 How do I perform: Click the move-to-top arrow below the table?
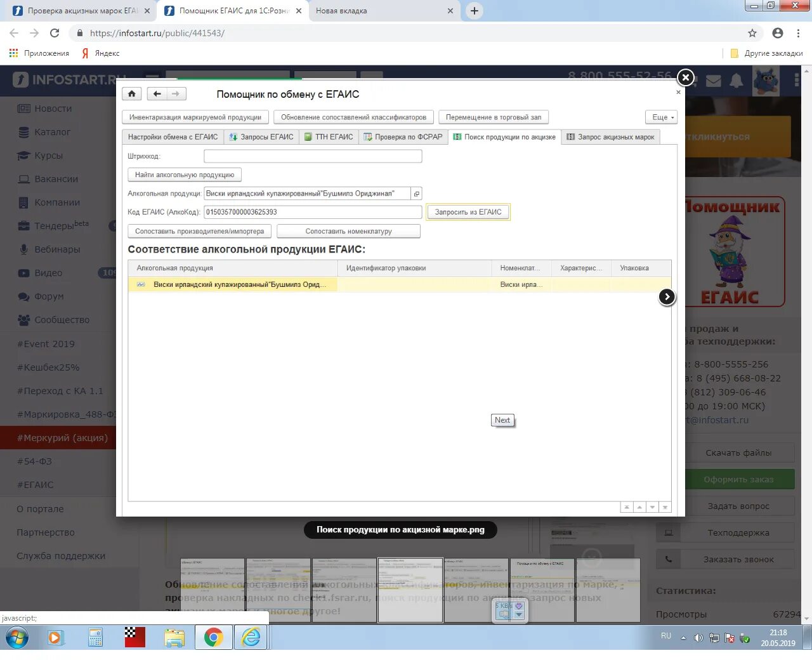(627, 507)
